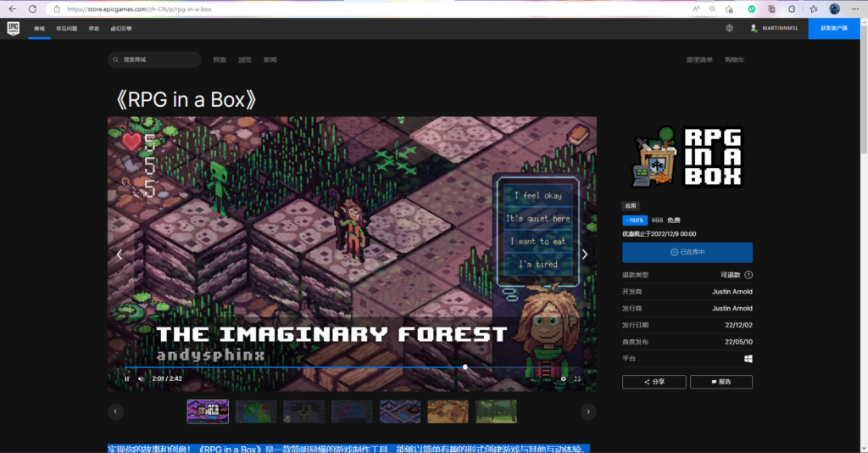This screenshot has width=868, height=453.
Task: Click the initial release date 22/05/10
Action: click(738, 342)
